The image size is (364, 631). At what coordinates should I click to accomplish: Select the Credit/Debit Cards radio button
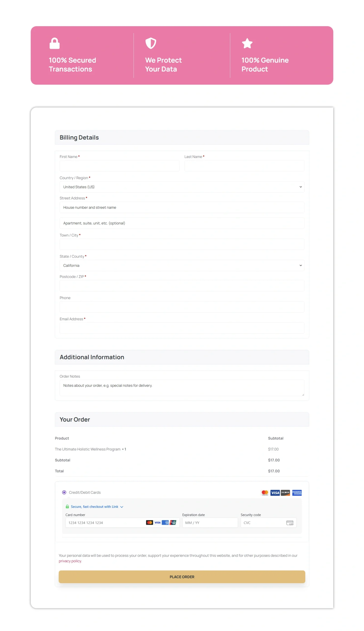64,492
